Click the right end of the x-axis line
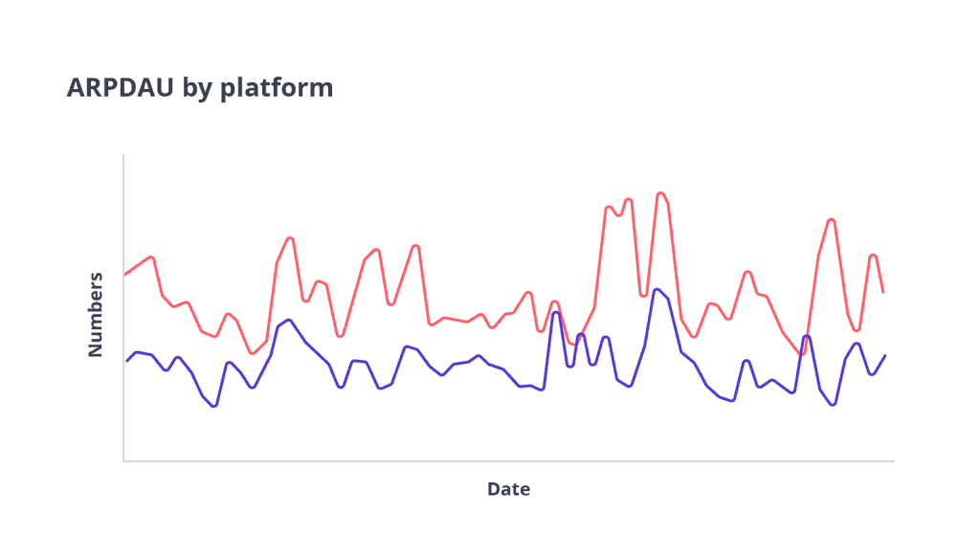This screenshot has height=535, width=980. [x=893, y=461]
